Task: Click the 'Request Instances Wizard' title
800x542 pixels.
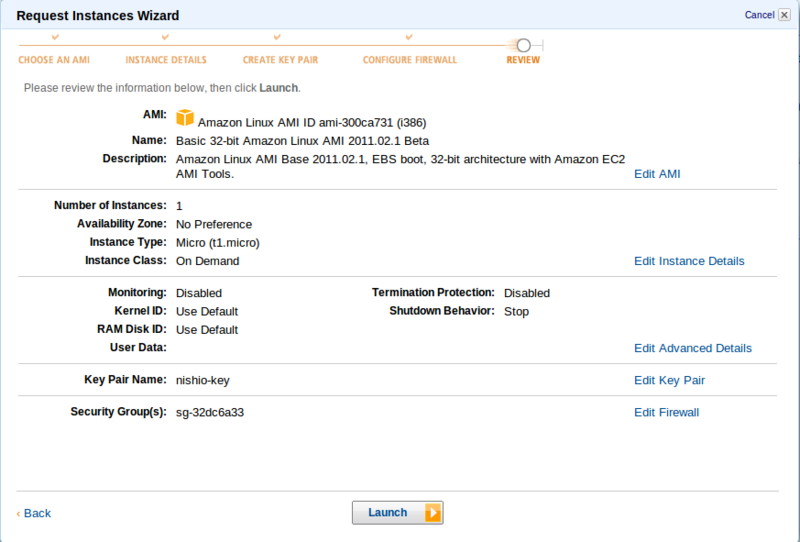Action: click(x=98, y=15)
